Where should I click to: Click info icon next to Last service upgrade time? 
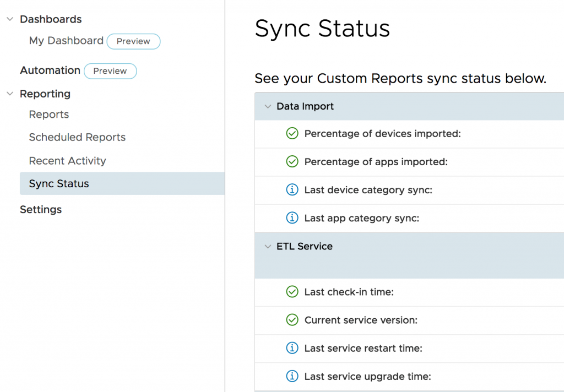pyautogui.click(x=292, y=377)
